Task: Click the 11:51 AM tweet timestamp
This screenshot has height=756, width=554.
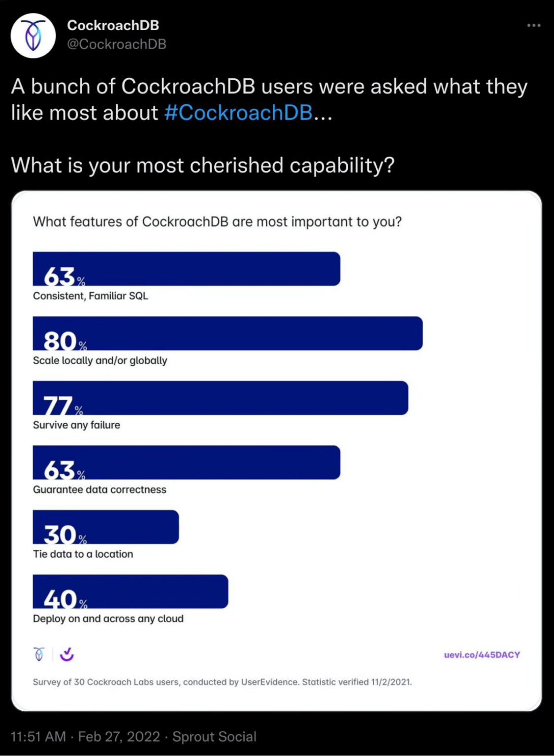Action: point(38,736)
